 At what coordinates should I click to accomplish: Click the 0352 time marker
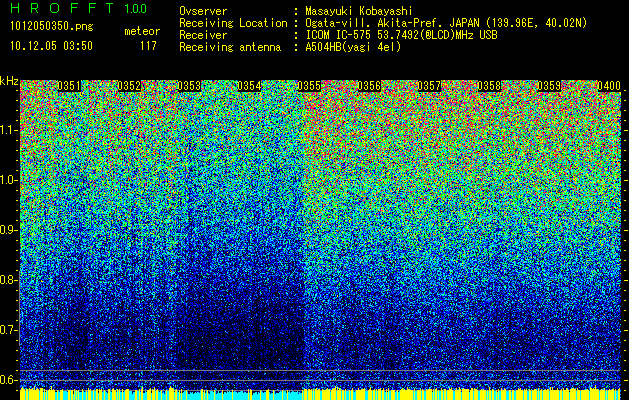point(129,86)
